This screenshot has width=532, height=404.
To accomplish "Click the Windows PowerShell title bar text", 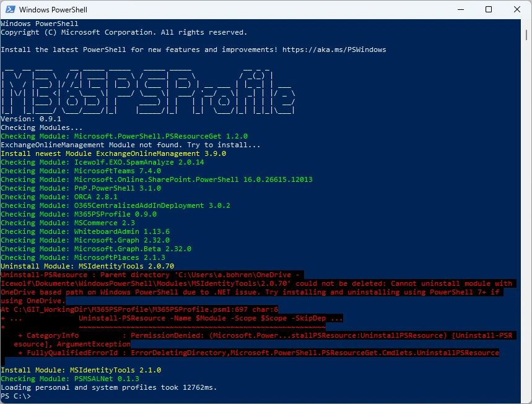I will click(53, 10).
